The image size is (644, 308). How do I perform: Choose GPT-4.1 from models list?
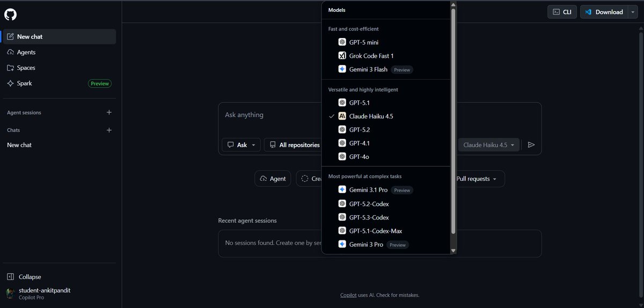[x=387, y=143]
